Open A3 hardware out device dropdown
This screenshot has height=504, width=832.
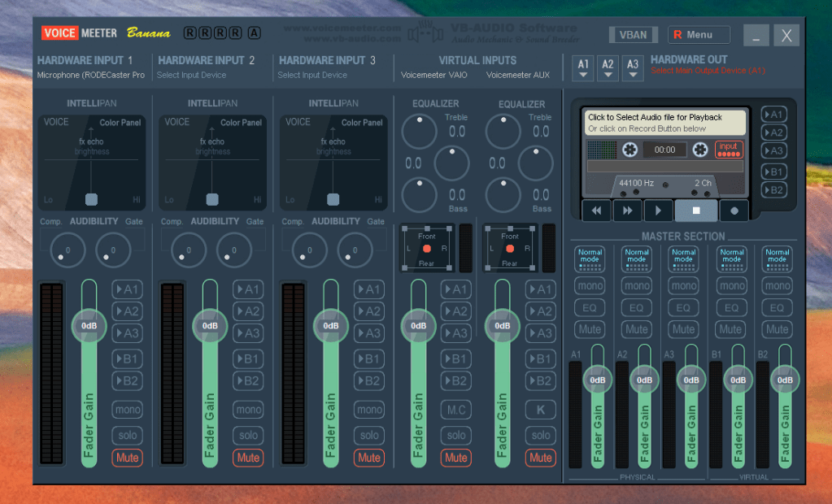click(x=633, y=68)
